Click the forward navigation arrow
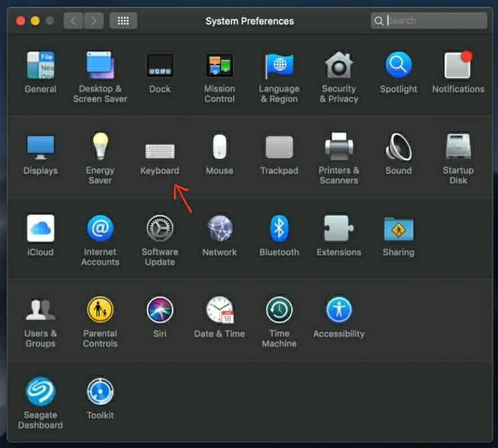 93,21
